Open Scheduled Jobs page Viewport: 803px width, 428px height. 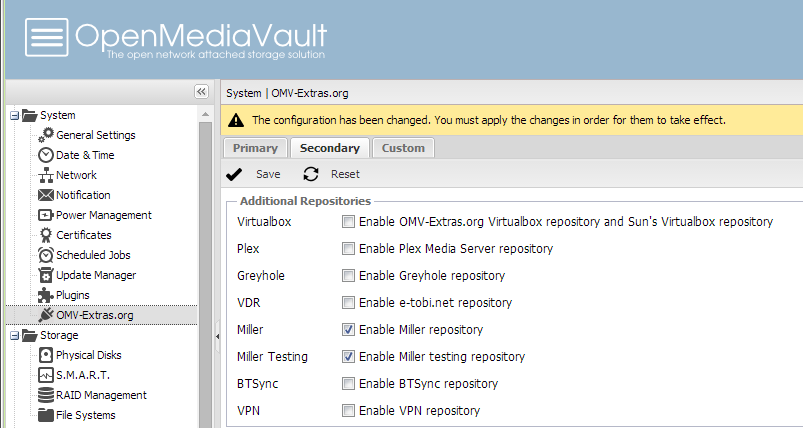click(93, 255)
